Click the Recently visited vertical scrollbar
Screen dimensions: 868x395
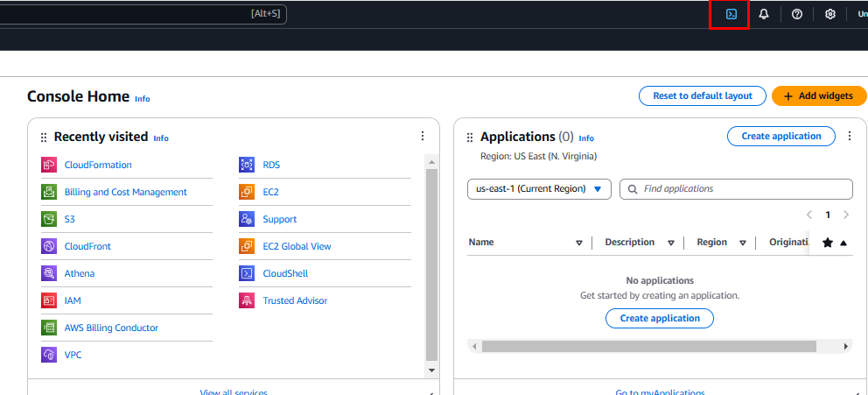coord(431,263)
